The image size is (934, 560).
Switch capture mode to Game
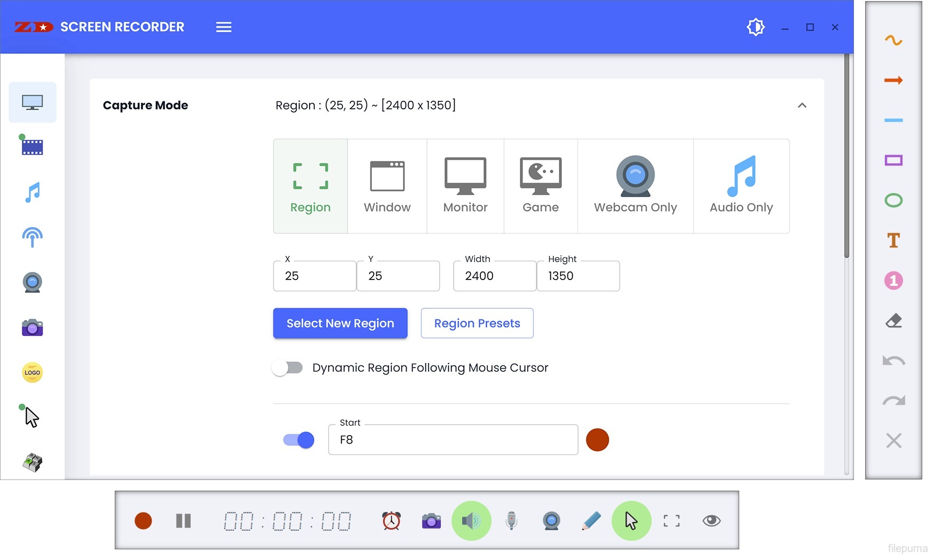tap(541, 186)
